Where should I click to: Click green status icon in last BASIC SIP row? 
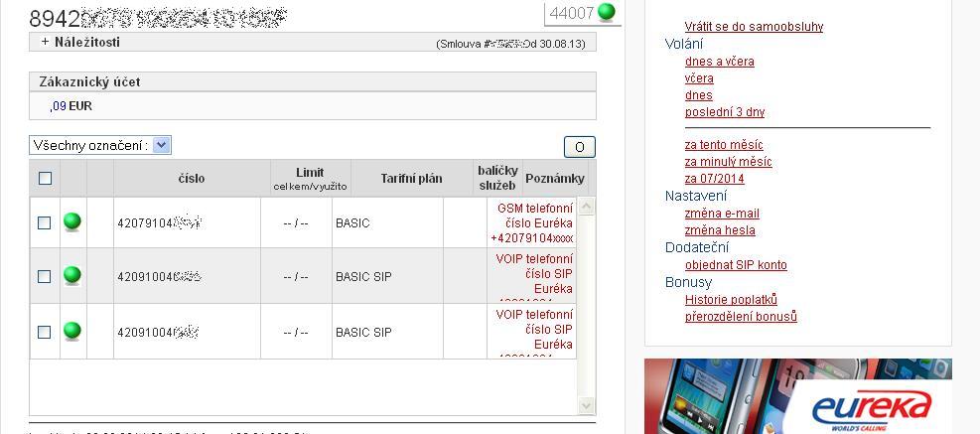(71, 331)
